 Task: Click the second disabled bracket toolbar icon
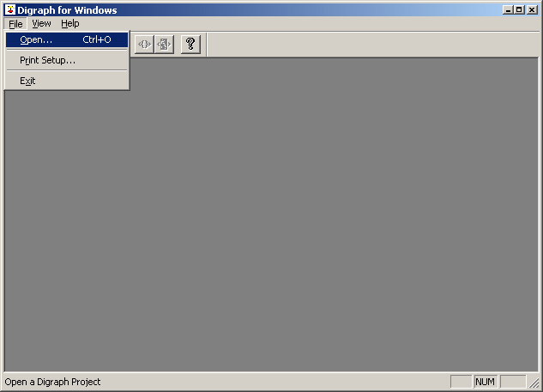[x=164, y=45]
